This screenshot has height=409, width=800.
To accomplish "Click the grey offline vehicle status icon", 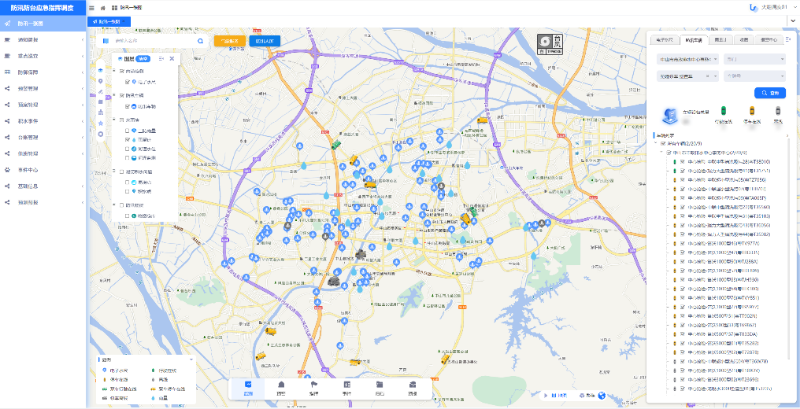I will [x=777, y=110].
